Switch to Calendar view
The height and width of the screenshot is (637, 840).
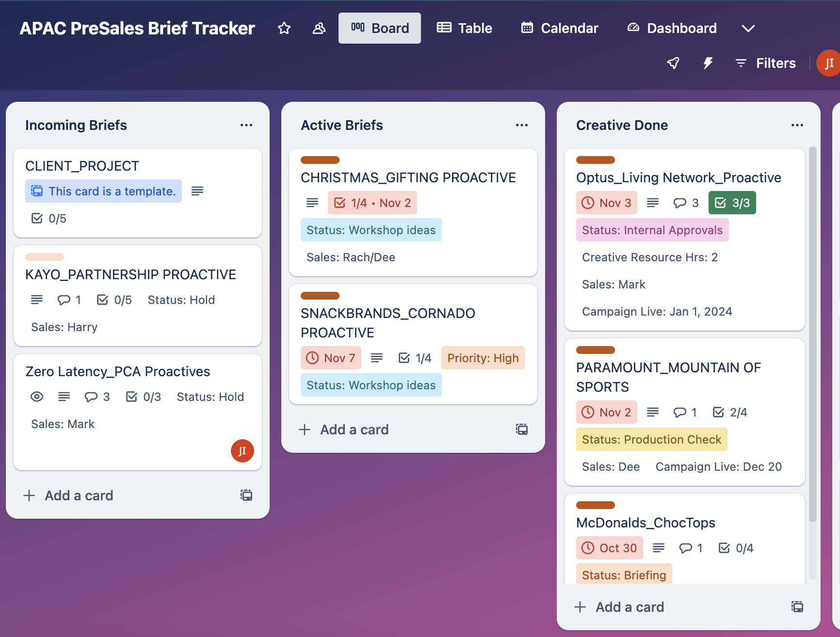point(560,28)
